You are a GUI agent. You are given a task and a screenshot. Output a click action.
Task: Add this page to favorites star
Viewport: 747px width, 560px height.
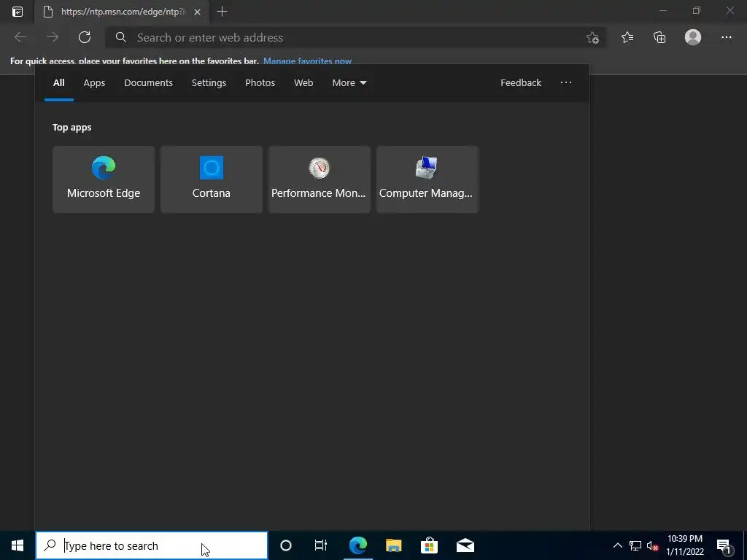click(x=592, y=38)
